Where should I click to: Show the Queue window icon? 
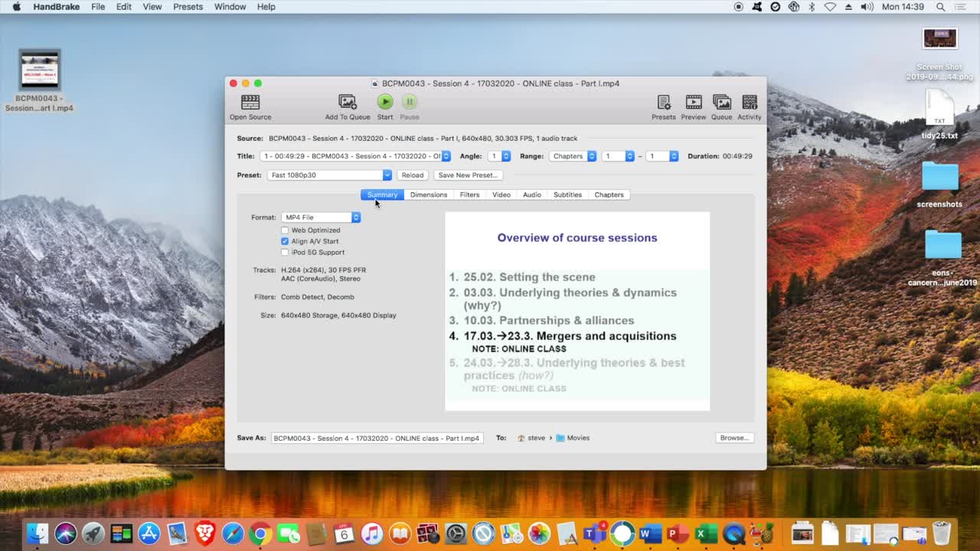(x=721, y=102)
